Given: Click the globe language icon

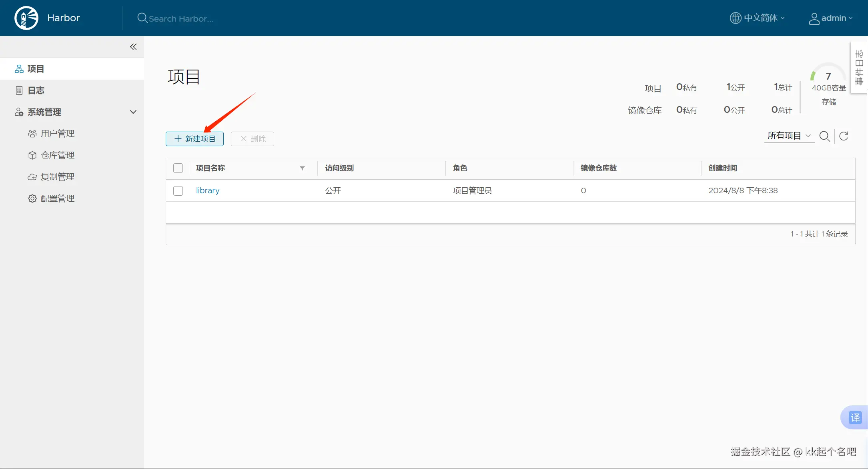Looking at the screenshot, I should pos(735,18).
